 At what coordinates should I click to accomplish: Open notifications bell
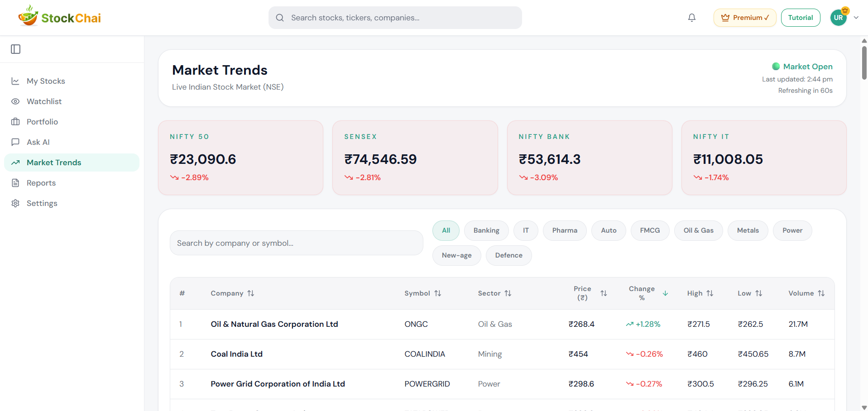pyautogui.click(x=692, y=18)
